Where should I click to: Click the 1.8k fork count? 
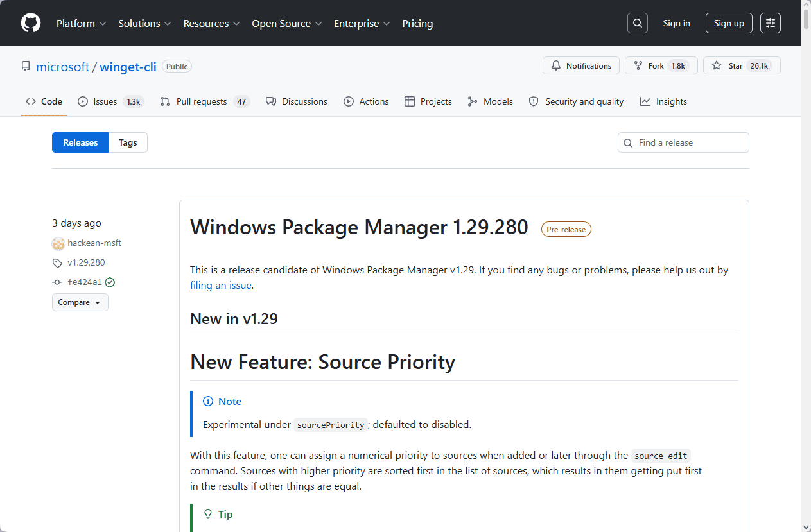coord(679,65)
